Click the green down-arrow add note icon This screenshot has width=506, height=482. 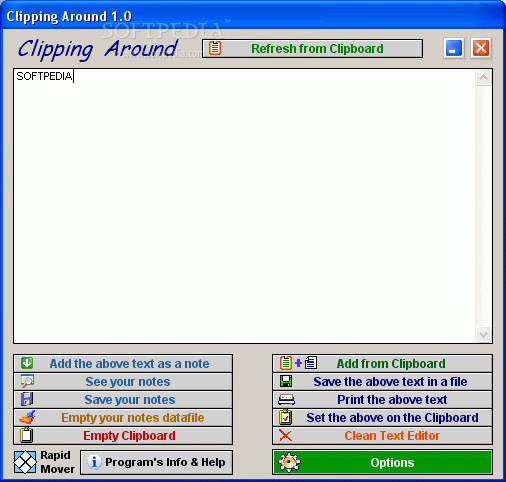pyautogui.click(x=27, y=363)
